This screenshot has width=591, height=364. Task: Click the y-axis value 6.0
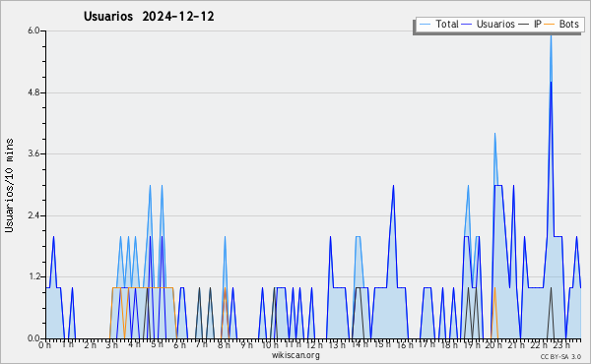click(x=33, y=30)
